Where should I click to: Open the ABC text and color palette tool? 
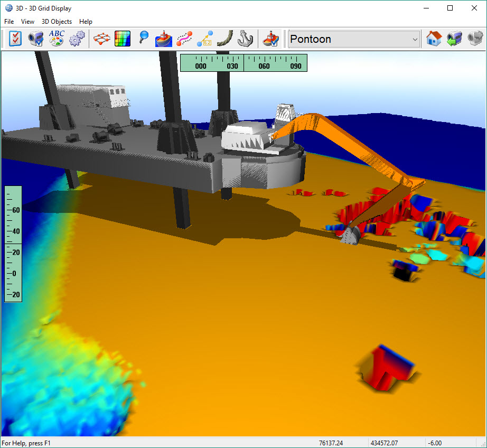coord(57,39)
